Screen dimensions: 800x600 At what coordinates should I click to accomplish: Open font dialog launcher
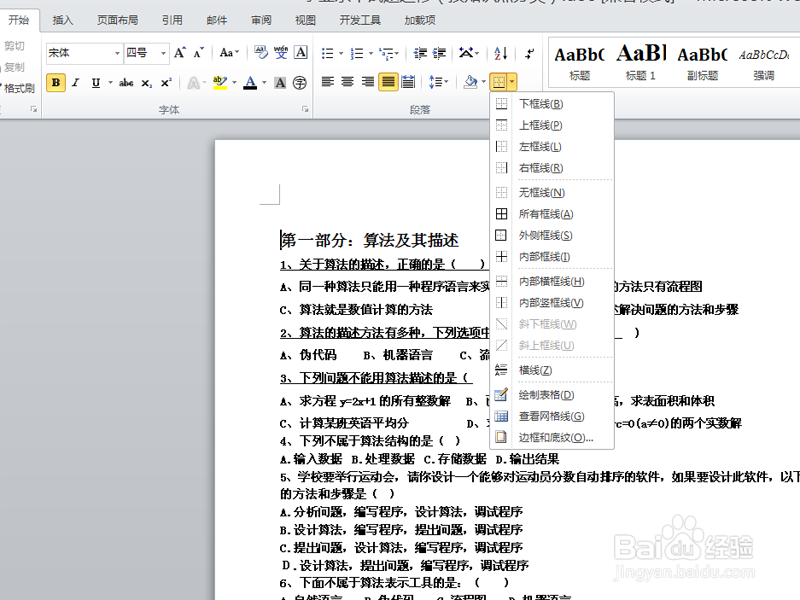click(305, 109)
